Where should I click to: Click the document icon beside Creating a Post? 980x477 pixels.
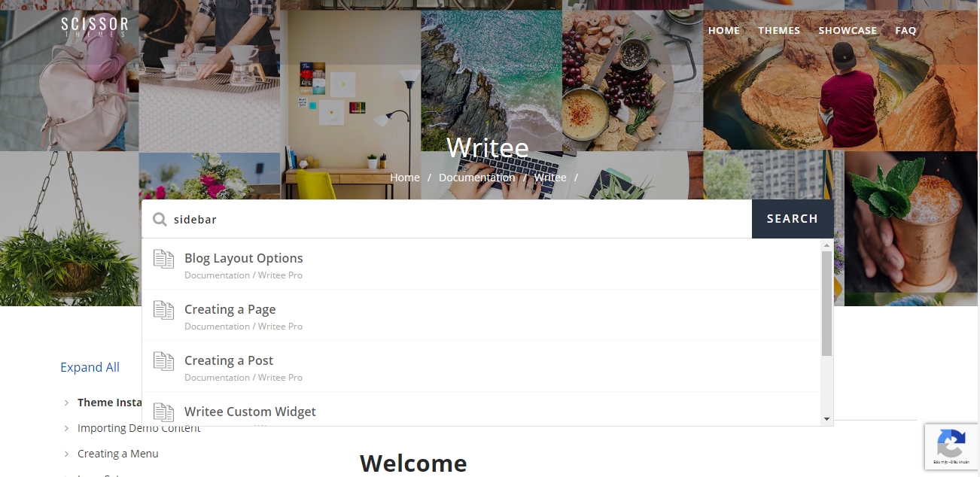(x=163, y=361)
